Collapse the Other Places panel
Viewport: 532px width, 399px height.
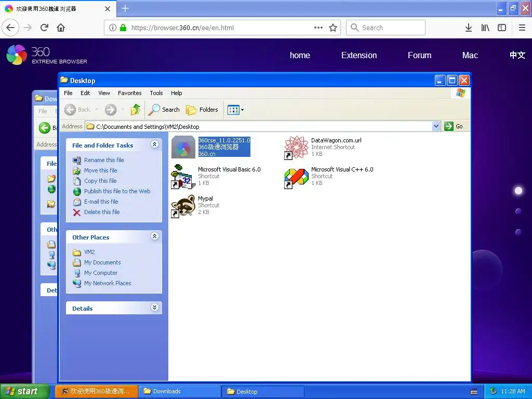point(154,236)
